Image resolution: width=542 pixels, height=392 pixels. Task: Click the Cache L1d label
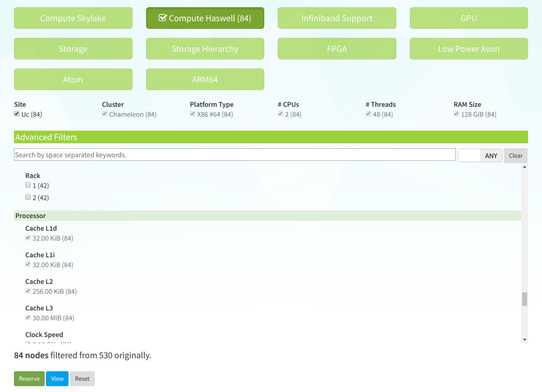coord(41,228)
